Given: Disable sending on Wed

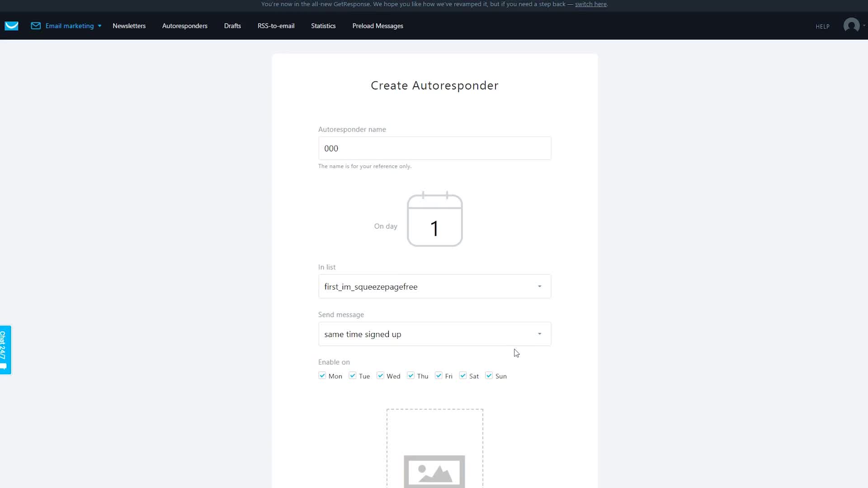Looking at the screenshot, I should (380, 375).
